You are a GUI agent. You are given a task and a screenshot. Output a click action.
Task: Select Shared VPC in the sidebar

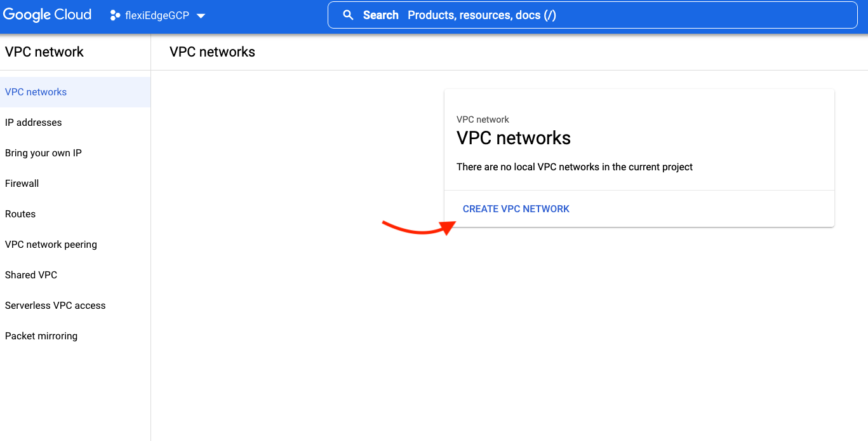pyautogui.click(x=31, y=275)
